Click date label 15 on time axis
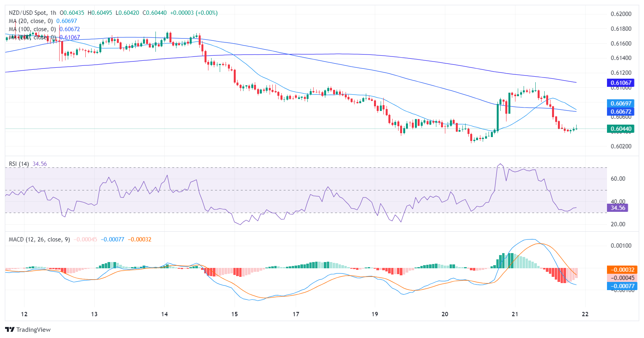Image resolution: width=644 pixels, height=338 pixels. tap(234, 314)
